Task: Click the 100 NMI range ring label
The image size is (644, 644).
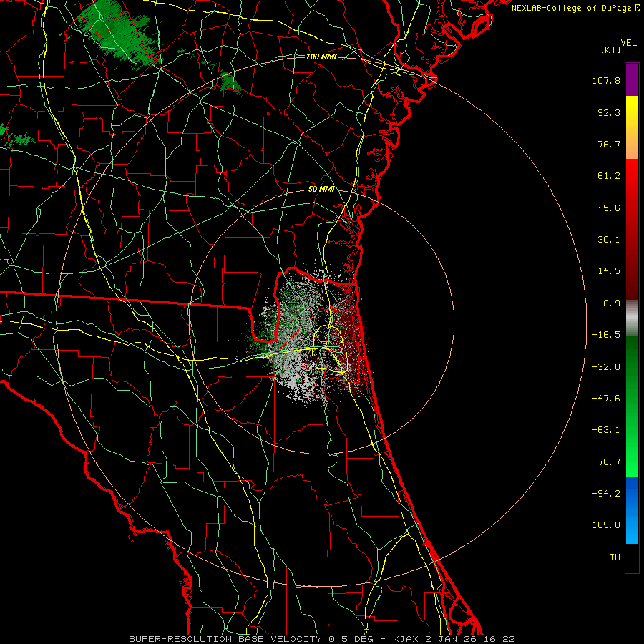Action: click(x=321, y=57)
